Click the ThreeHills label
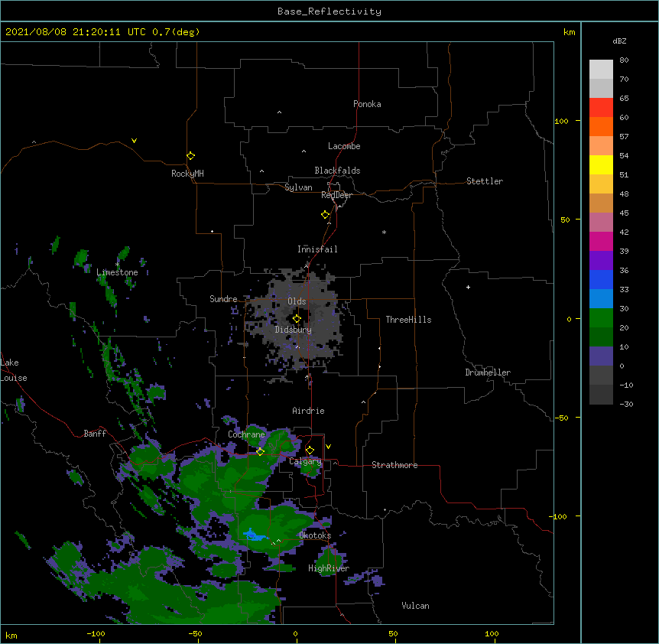The image size is (659, 644). tap(408, 320)
